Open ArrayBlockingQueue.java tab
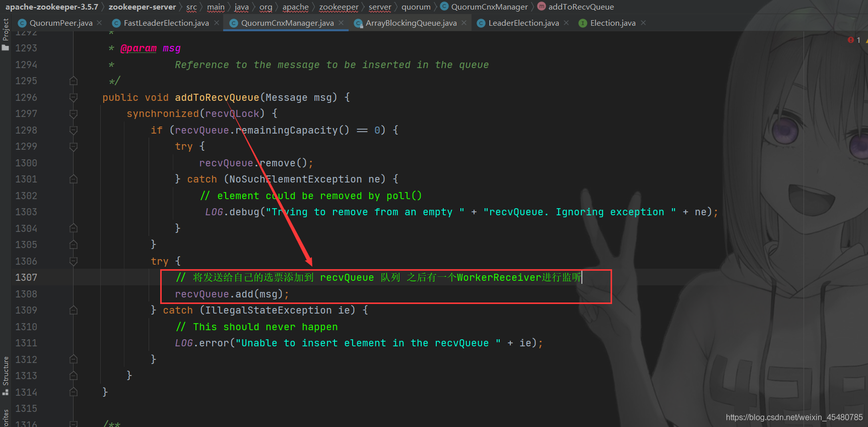 pos(411,23)
